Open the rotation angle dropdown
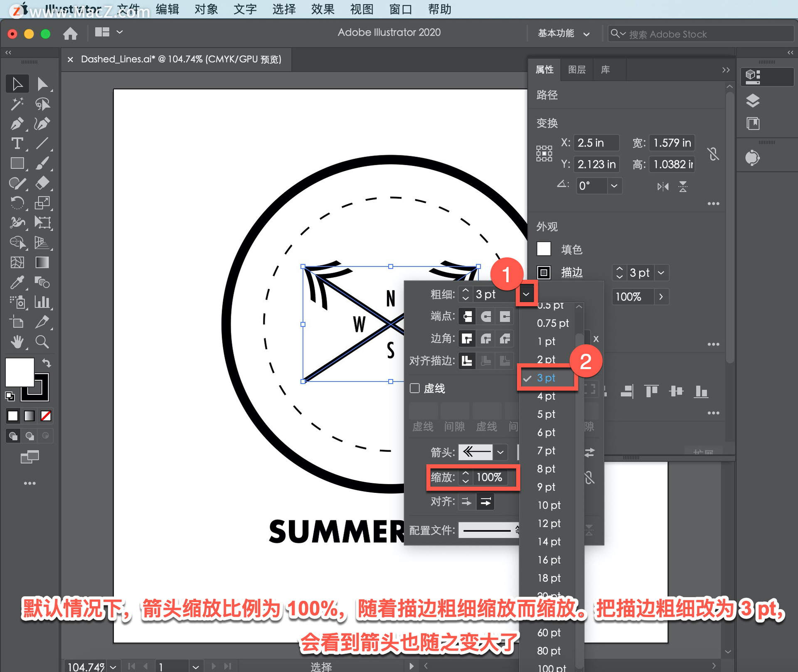Image resolution: width=798 pixels, height=672 pixels. point(614,185)
